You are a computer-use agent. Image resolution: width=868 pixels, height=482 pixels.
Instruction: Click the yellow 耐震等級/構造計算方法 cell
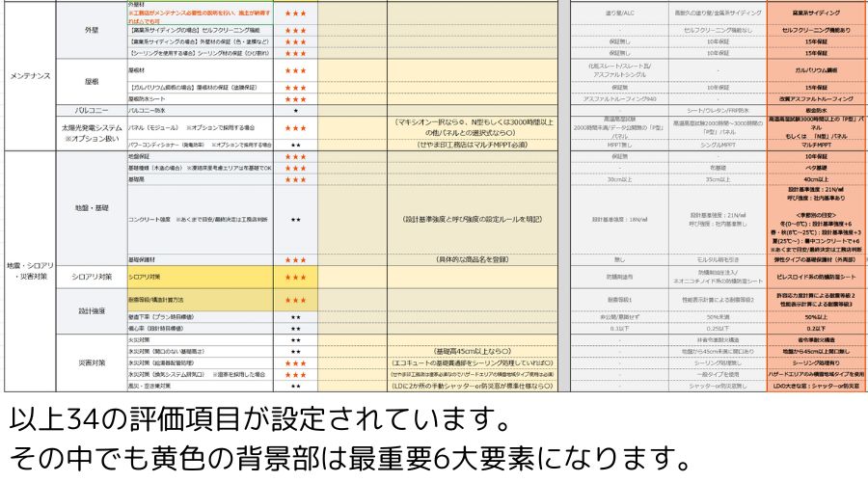point(201,300)
